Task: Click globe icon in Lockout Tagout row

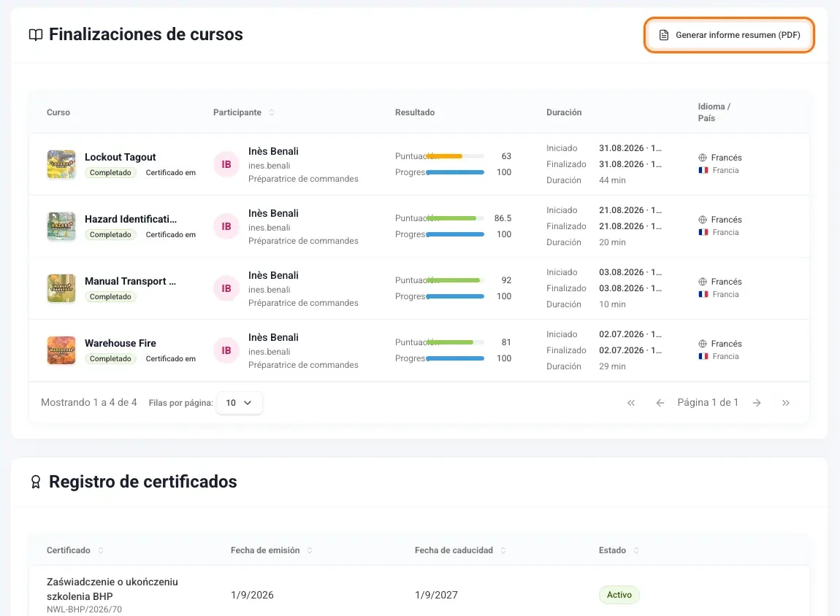Action: 703,158
